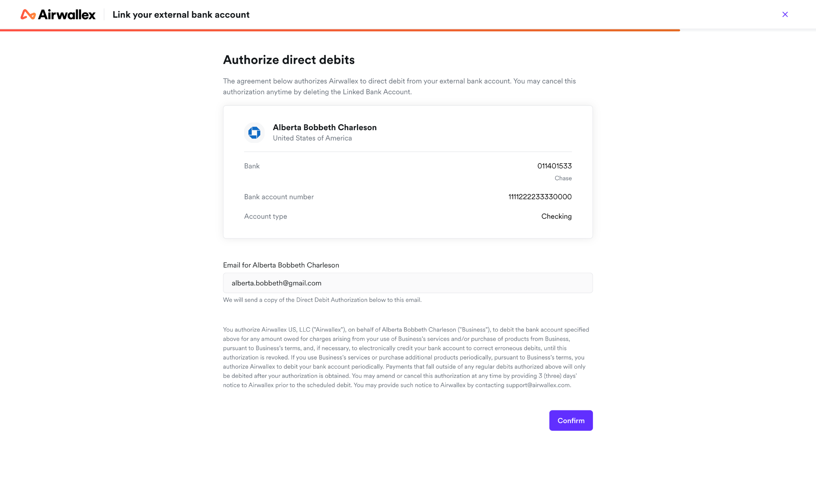Click the Chase bank logo icon
816x504 pixels.
254,133
